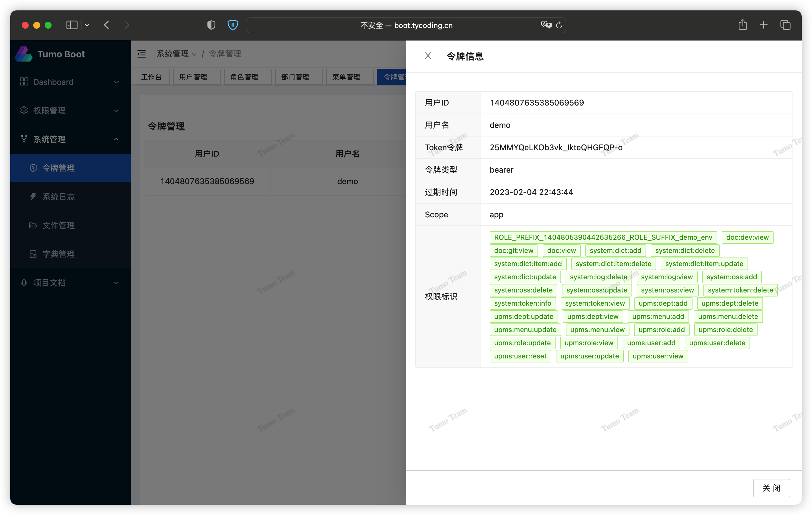Click the sidebar collapse hamburger icon

point(142,54)
